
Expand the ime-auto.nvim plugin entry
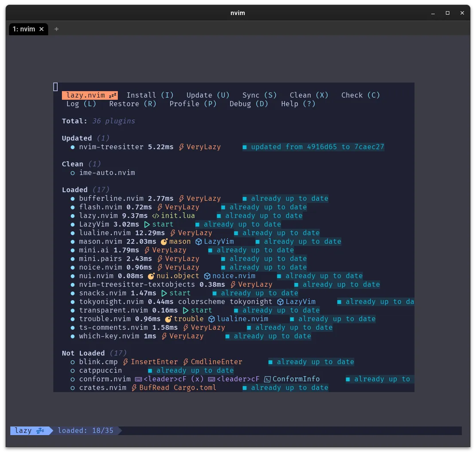tap(107, 173)
